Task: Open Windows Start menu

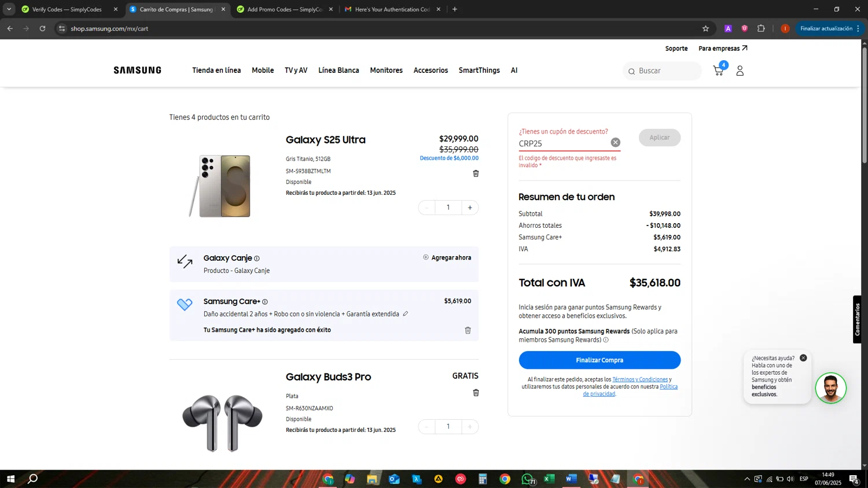Action: click(x=10, y=479)
